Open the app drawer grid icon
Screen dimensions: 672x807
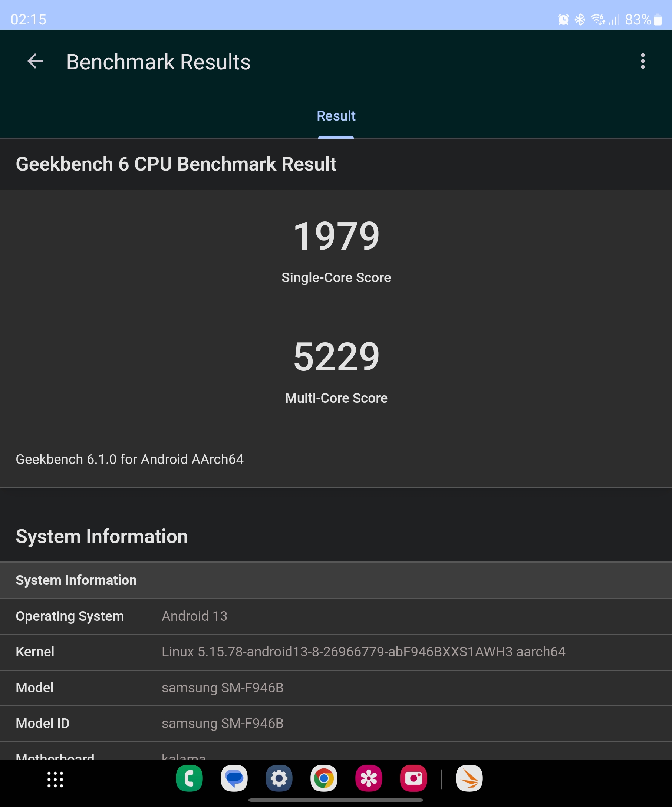tap(55, 779)
